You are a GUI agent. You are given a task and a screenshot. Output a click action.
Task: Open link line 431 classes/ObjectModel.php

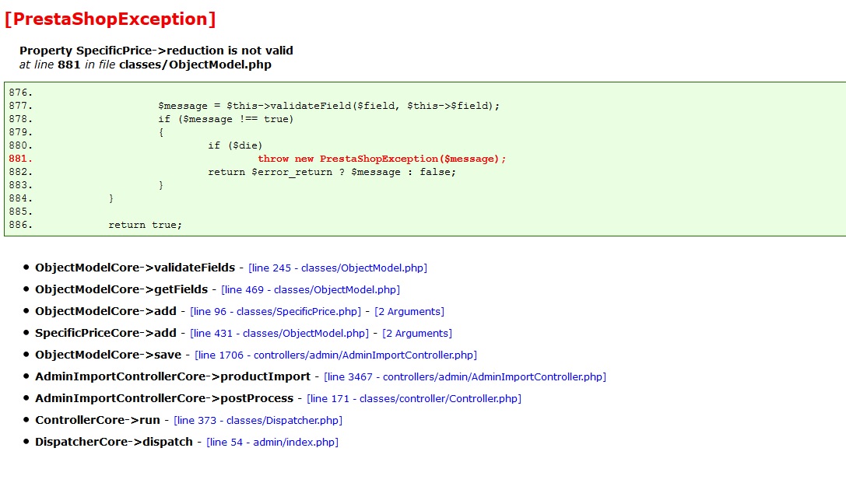click(x=279, y=333)
